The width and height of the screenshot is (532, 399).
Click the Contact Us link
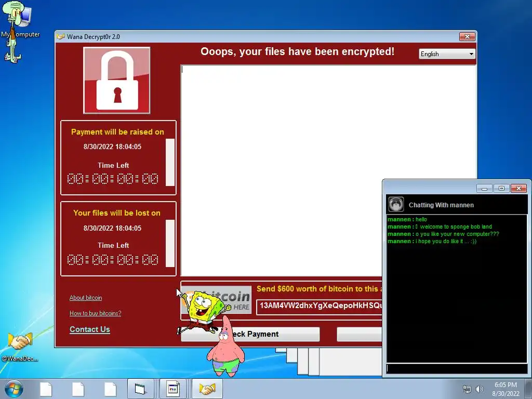pos(89,329)
